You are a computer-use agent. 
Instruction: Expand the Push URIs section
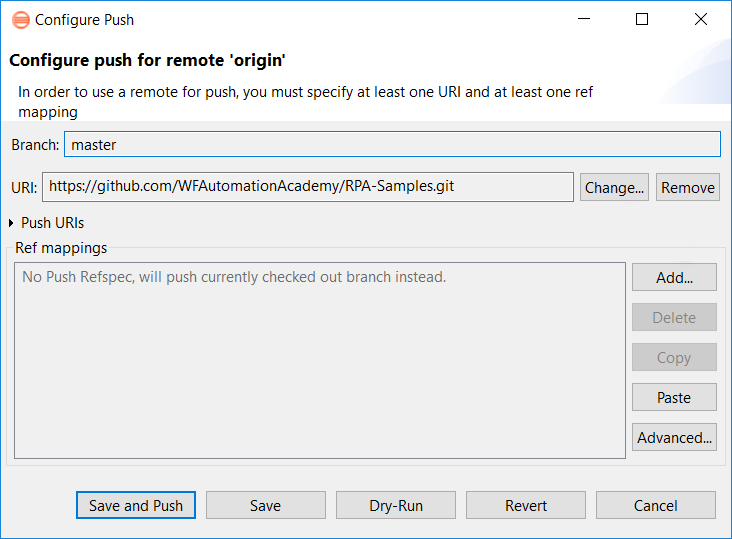(11, 223)
